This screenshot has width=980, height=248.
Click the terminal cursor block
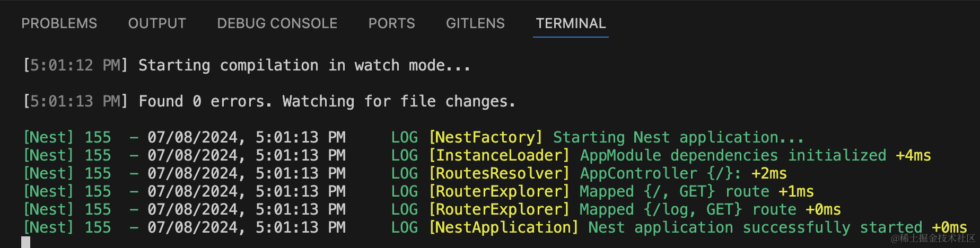pos(26,242)
